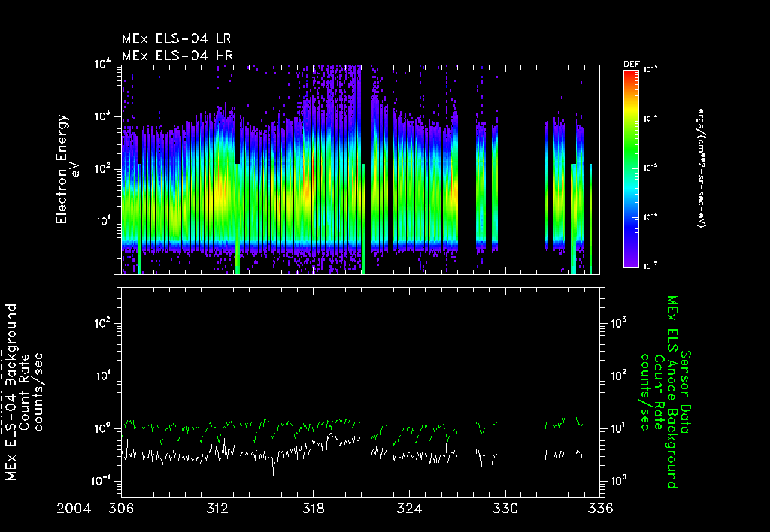This screenshot has width=770, height=532.
Task: Click the 10^2 left-axis label of lower panel
Action: 104,323
